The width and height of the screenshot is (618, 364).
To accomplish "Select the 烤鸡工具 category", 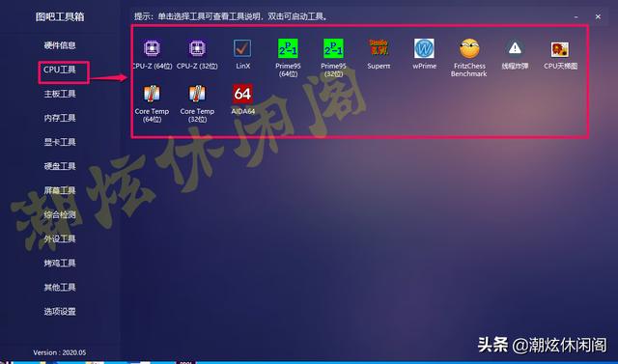I will pyautogui.click(x=60, y=264).
